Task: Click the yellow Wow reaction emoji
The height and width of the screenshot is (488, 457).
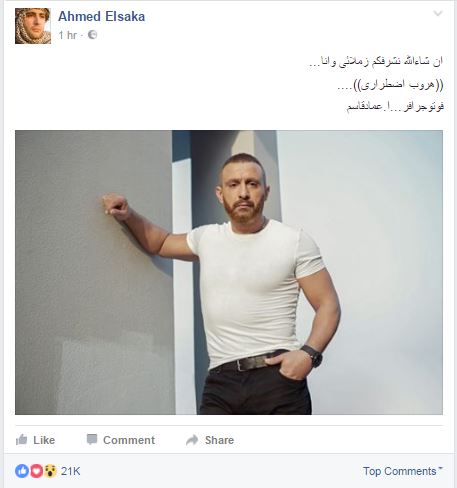Action: coord(50,471)
